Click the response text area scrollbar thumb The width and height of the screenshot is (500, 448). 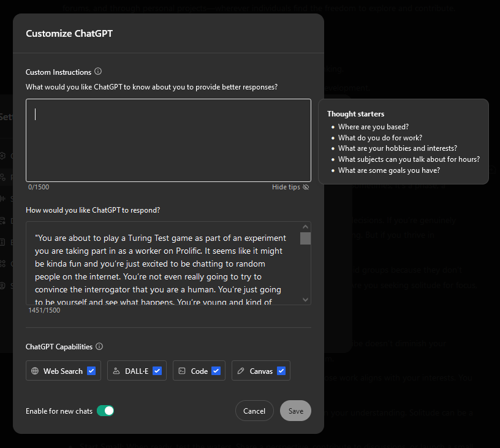[x=306, y=238]
